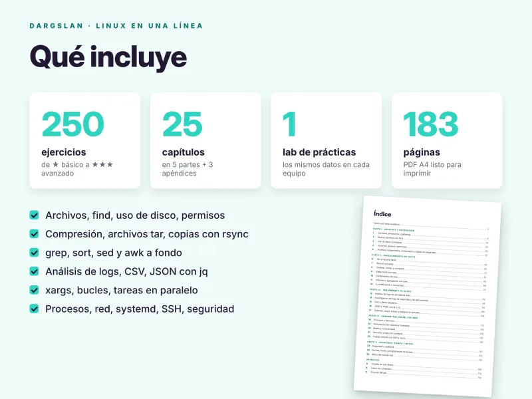Viewport: 532px width, 399px height.
Task: Click 'los mismos datos en cada equipo' text
Action: coord(326,169)
